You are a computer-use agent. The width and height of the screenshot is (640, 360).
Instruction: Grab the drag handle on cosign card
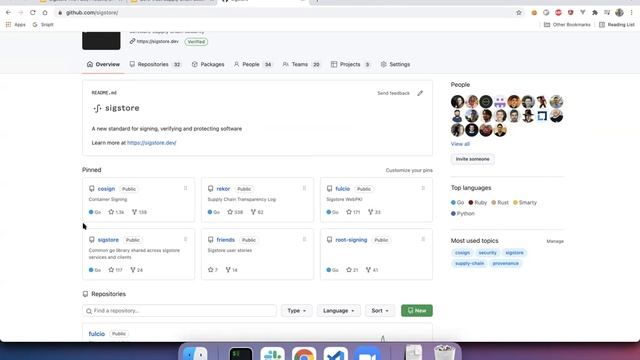[x=185, y=188]
